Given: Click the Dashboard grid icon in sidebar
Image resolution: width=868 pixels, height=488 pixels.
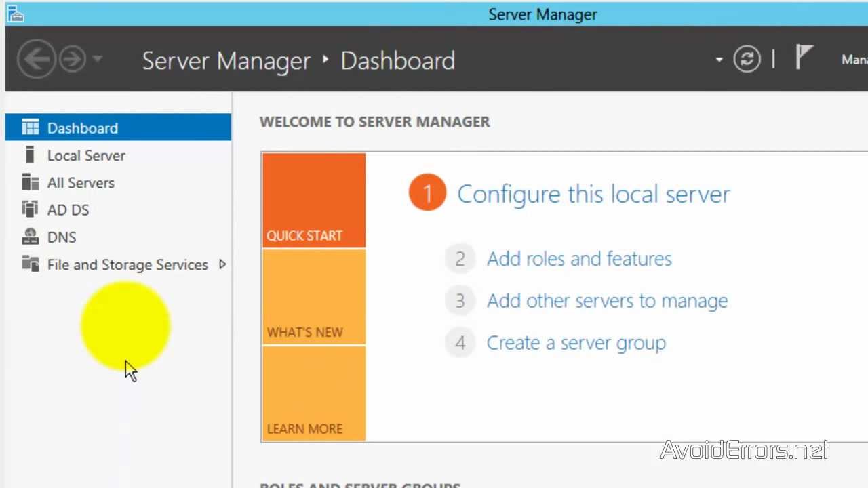Looking at the screenshot, I should (31, 127).
